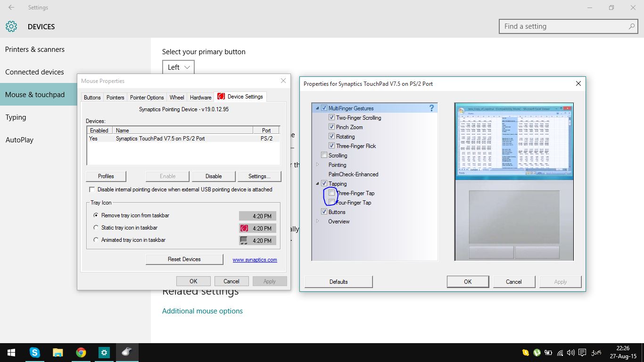Open File Explorer from the taskbar
This screenshot has width=644, height=362.
58,353
